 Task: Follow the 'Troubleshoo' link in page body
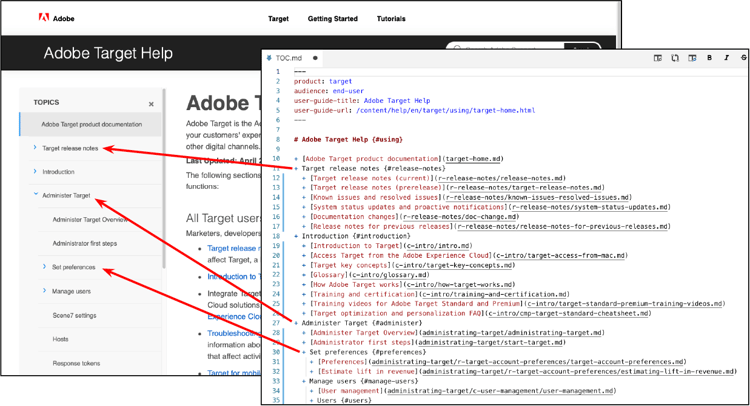(234, 333)
